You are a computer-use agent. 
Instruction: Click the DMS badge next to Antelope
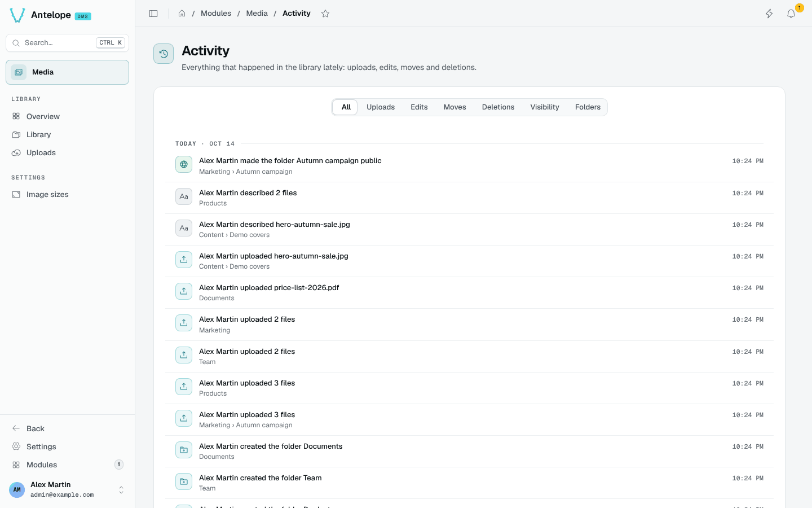(83, 16)
